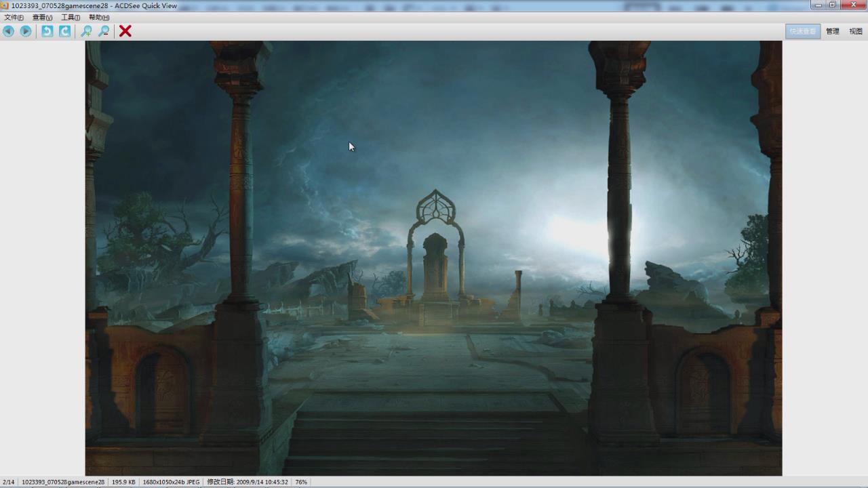The width and height of the screenshot is (868, 488).
Task: Open the 帮助 menu
Action: 99,18
